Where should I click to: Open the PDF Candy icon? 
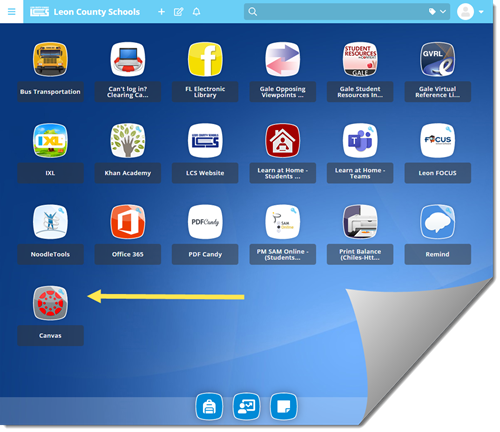tap(205, 222)
